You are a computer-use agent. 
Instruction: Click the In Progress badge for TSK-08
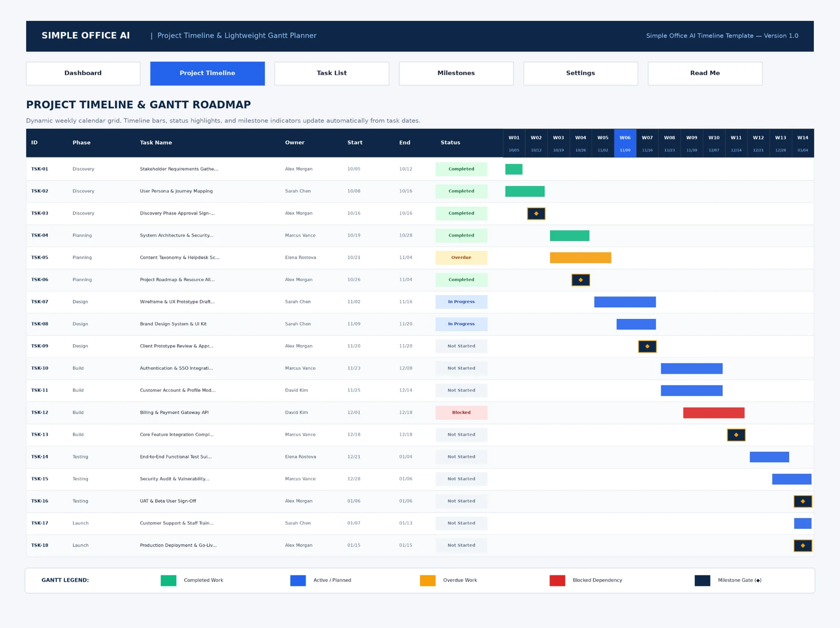[461, 324]
